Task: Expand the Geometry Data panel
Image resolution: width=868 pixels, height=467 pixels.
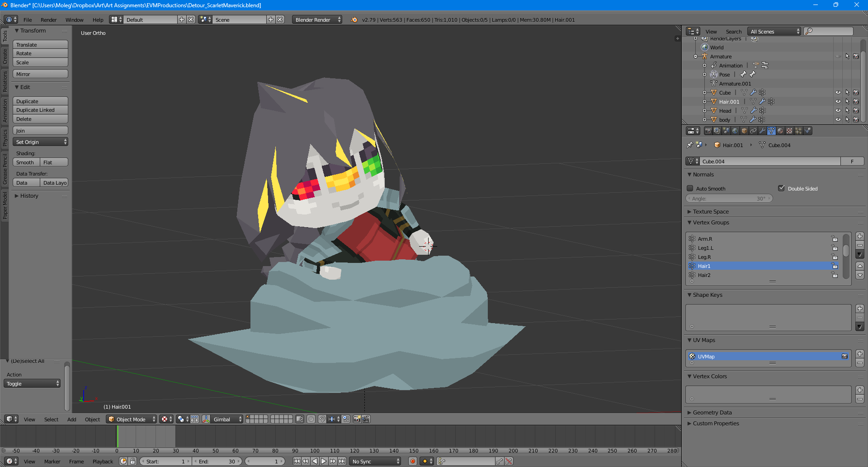Action: [x=712, y=413]
